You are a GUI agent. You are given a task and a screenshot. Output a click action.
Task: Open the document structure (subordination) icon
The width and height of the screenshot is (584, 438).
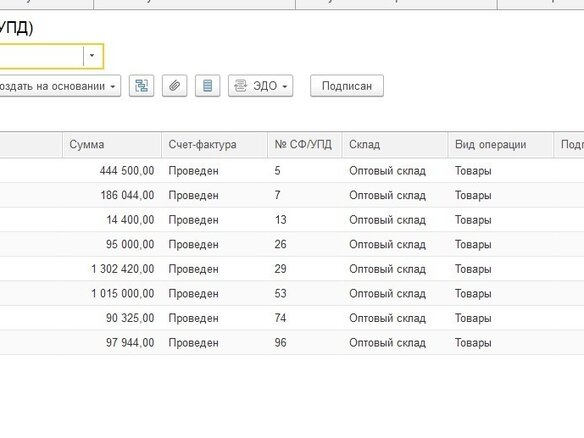[142, 86]
